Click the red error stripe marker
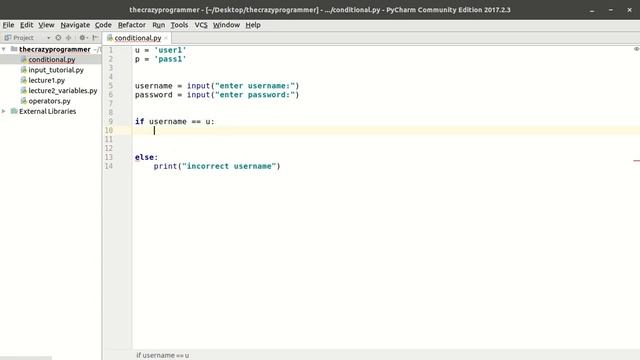The width and height of the screenshot is (640, 360). tap(636, 161)
